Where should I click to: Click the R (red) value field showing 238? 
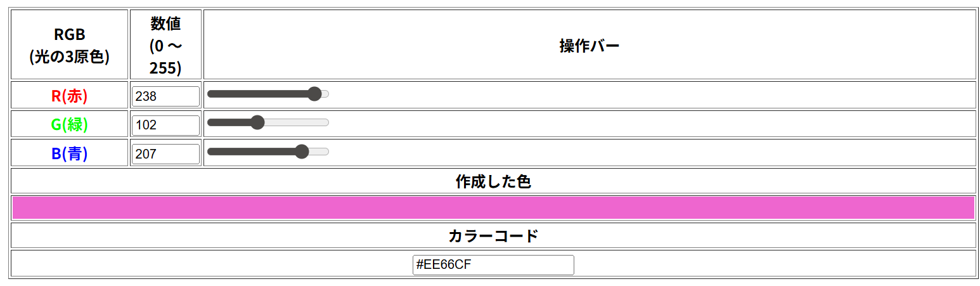(165, 96)
